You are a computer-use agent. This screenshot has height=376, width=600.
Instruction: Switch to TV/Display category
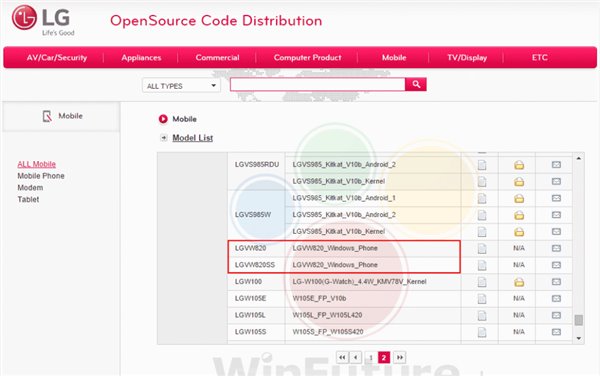[467, 58]
